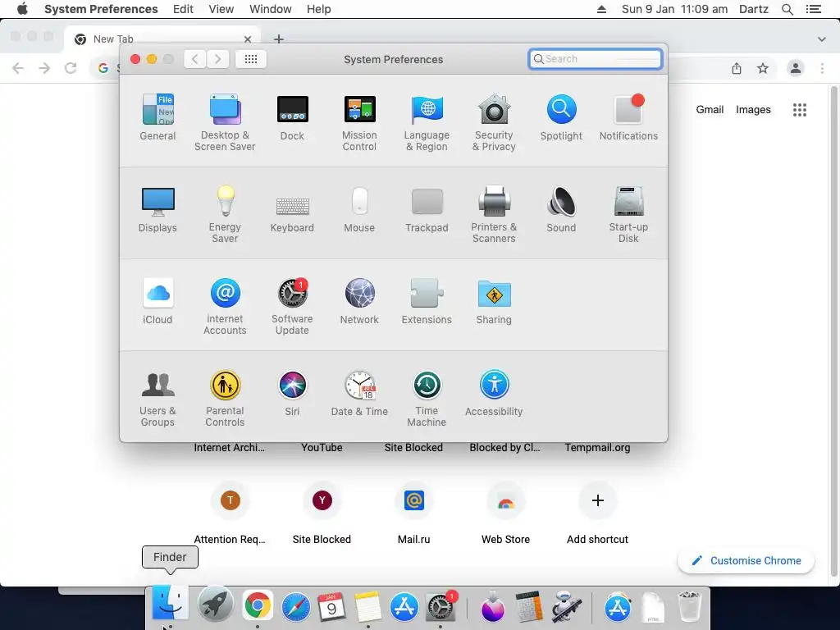840x630 pixels.
Task: Open the Spotlight preferences pane
Action: pos(561,117)
